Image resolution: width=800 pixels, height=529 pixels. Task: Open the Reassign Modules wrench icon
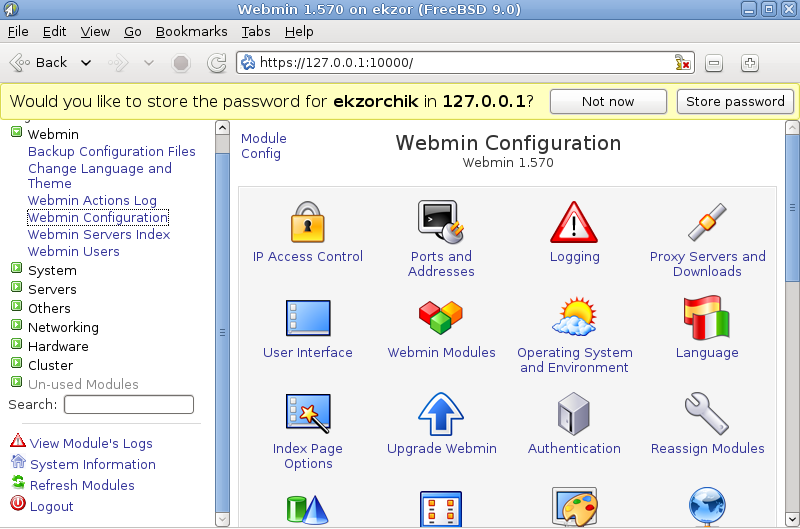(x=707, y=414)
